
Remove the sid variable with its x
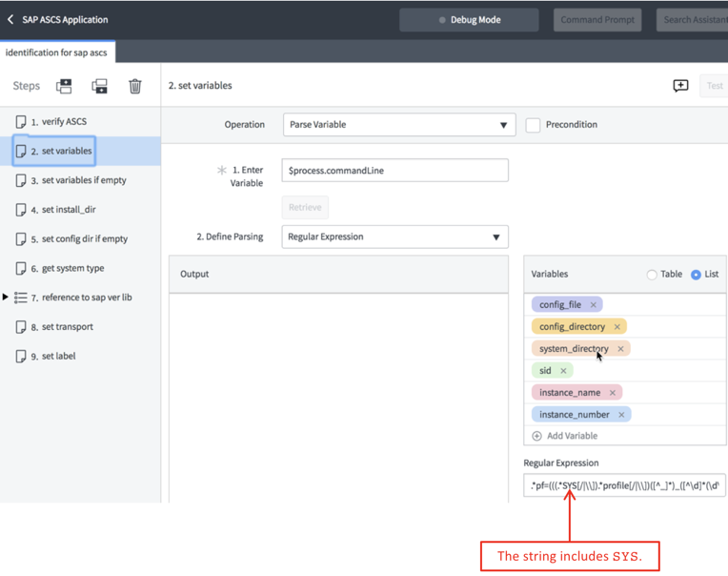pos(563,371)
